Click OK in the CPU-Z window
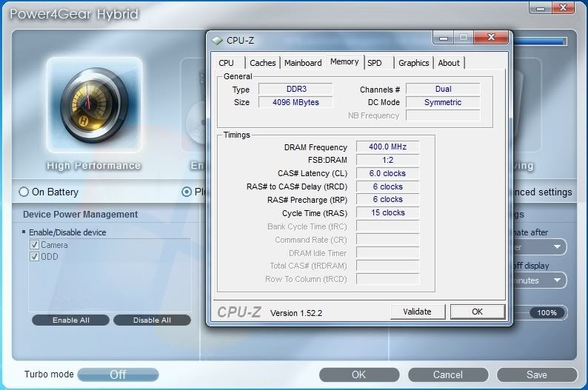588x390 pixels. pos(478,312)
